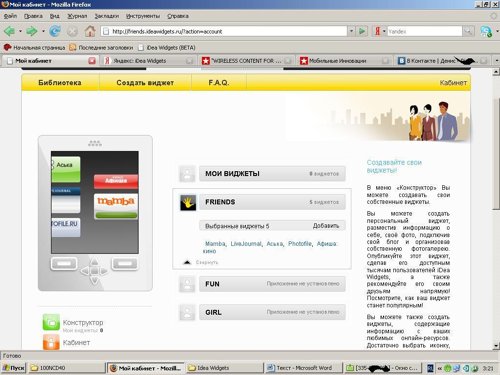
Task: Click the avatar icon beside GIRL
Action: (187, 312)
